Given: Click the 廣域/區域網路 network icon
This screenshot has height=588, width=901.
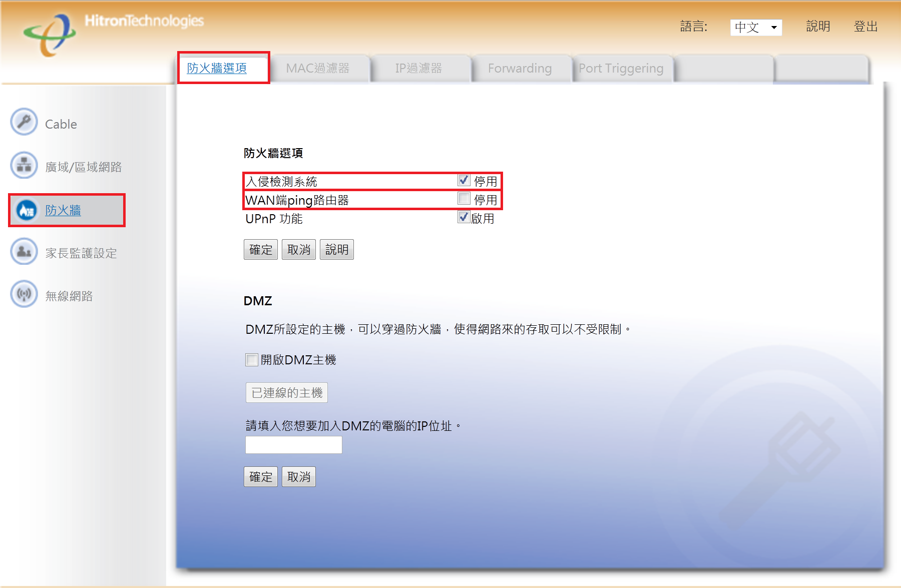Looking at the screenshot, I should tap(24, 165).
